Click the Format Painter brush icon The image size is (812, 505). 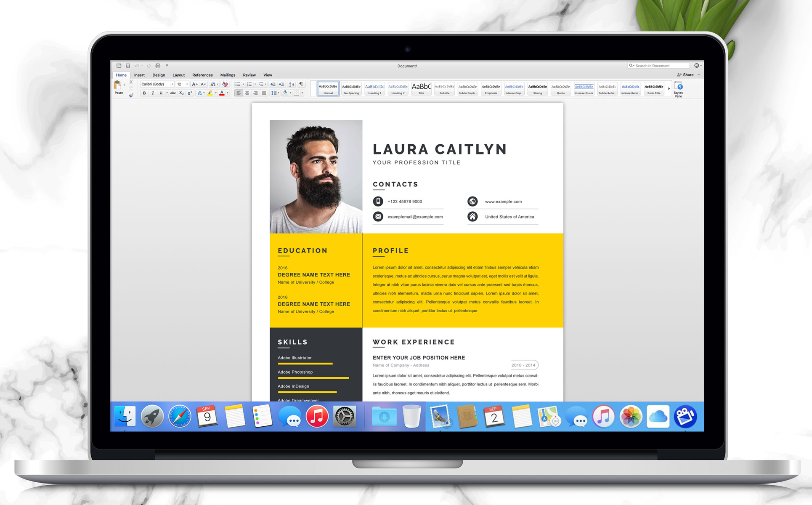click(x=131, y=96)
